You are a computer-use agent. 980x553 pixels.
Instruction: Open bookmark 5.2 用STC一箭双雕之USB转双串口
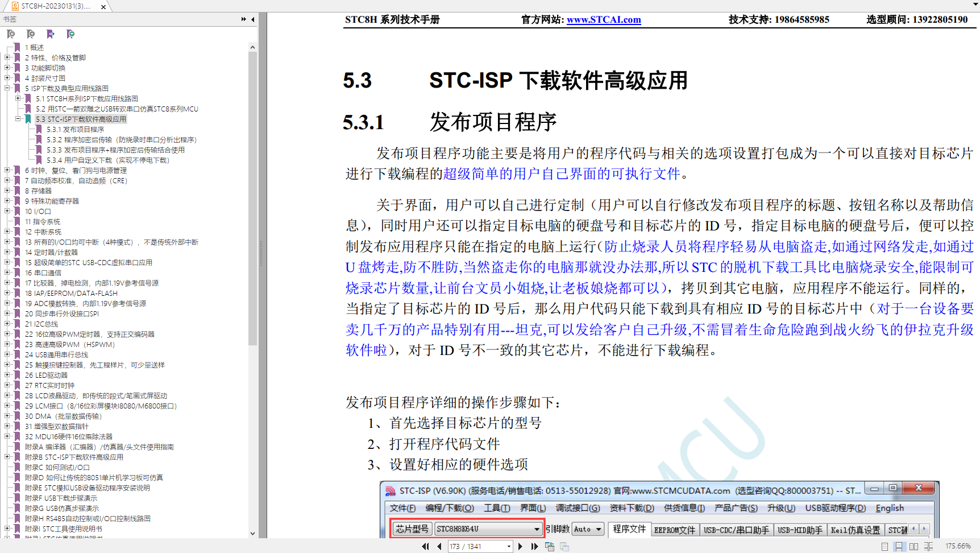pyautogui.click(x=117, y=109)
